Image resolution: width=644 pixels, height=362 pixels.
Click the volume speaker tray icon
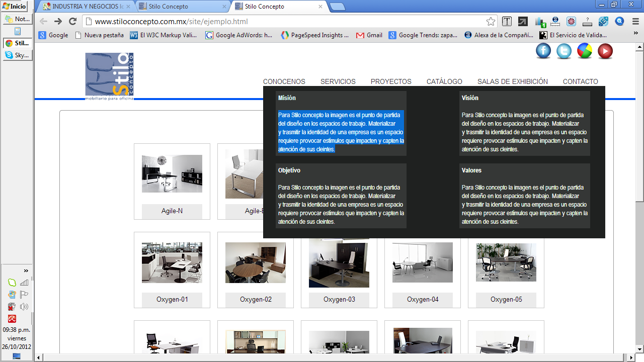click(x=24, y=307)
